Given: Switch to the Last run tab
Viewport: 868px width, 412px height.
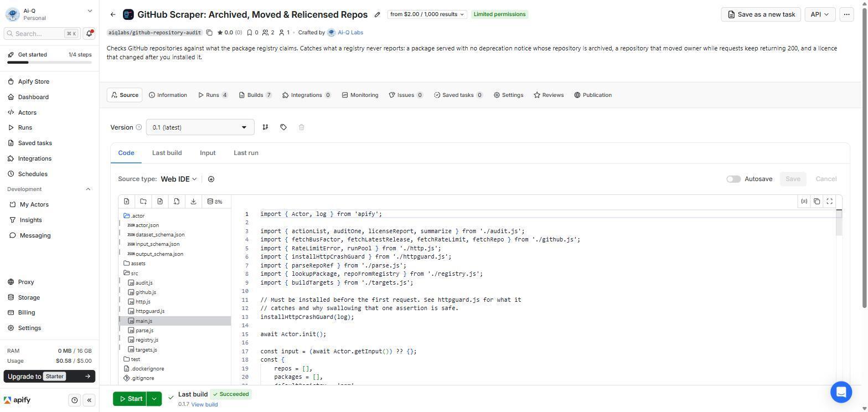Looking at the screenshot, I should point(246,153).
